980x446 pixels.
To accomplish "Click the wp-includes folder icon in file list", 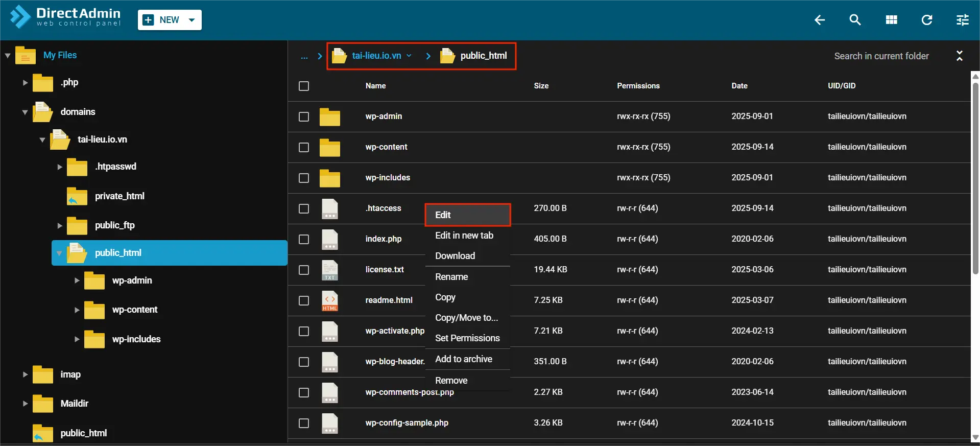I will (330, 178).
